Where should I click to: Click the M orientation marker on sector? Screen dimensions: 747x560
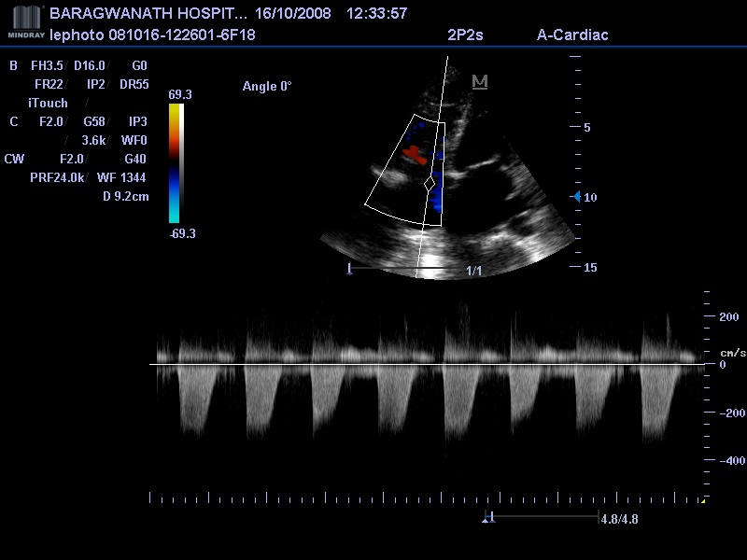(x=480, y=82)
